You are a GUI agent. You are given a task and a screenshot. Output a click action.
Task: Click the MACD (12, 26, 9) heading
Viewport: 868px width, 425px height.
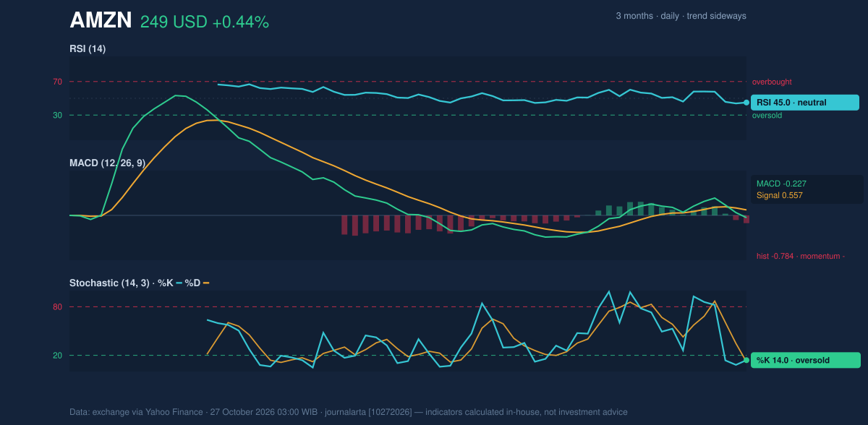tap(107, 163)
